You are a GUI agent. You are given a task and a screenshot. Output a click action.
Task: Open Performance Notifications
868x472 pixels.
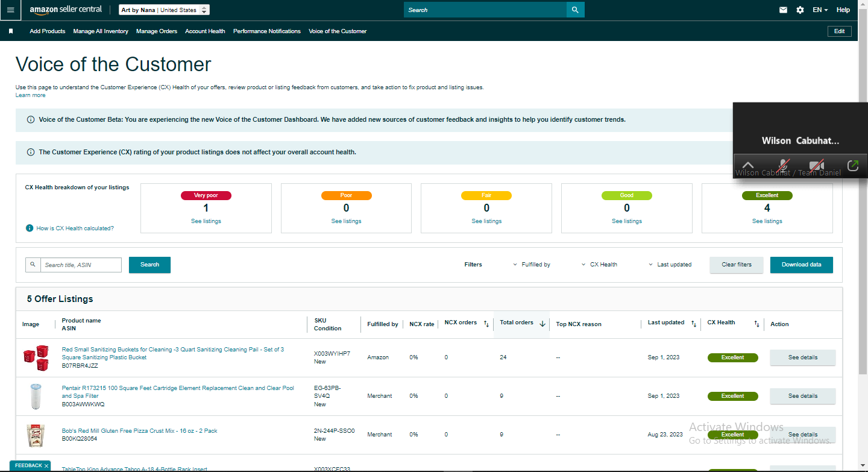coord(267,31)
